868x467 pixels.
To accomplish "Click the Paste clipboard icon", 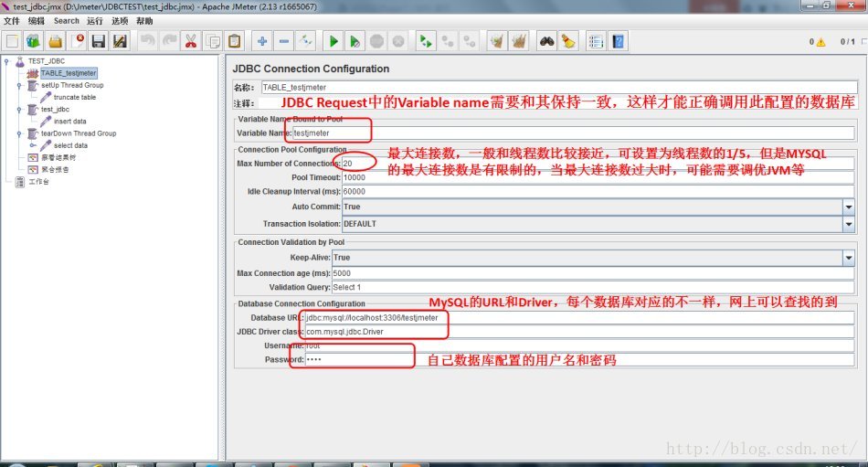I will (x=234, y=41).
